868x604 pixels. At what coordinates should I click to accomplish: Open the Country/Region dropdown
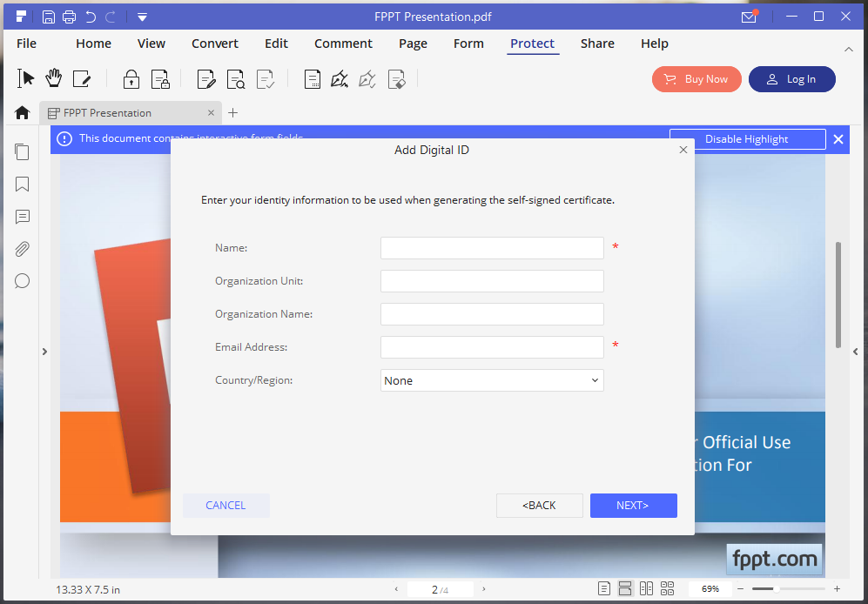click(492, 380)
